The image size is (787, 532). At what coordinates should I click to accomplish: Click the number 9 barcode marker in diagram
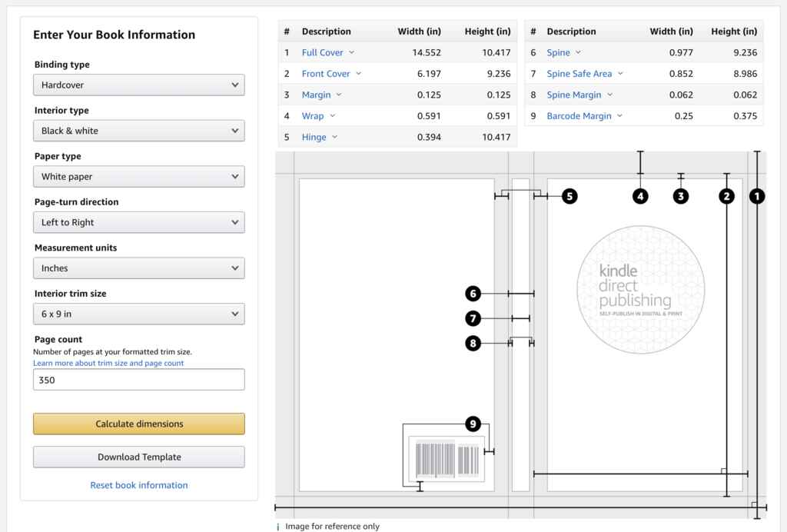point(473,424)
